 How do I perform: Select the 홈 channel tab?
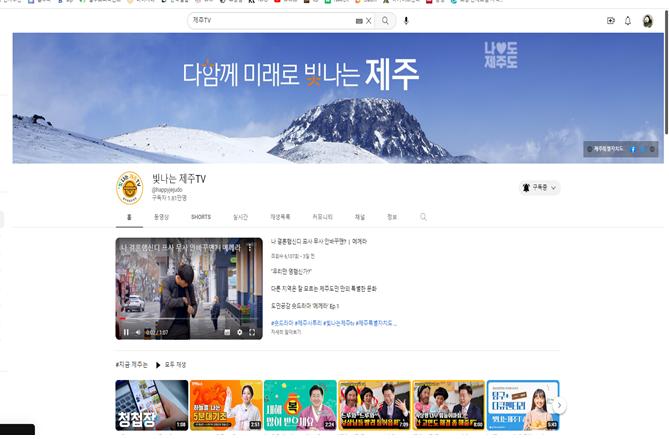pyautogui.click(x=129, y=217)
